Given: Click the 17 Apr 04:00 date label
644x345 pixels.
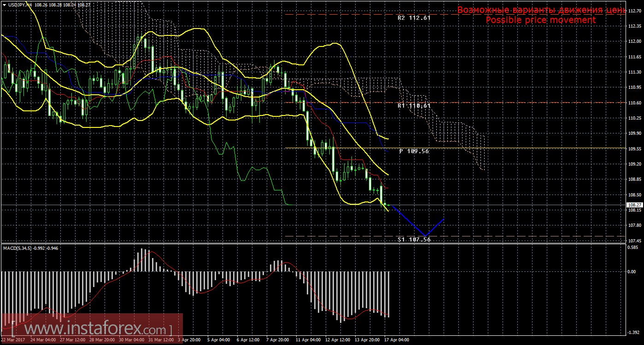Looking at the screenshot, I should [397, 340].
